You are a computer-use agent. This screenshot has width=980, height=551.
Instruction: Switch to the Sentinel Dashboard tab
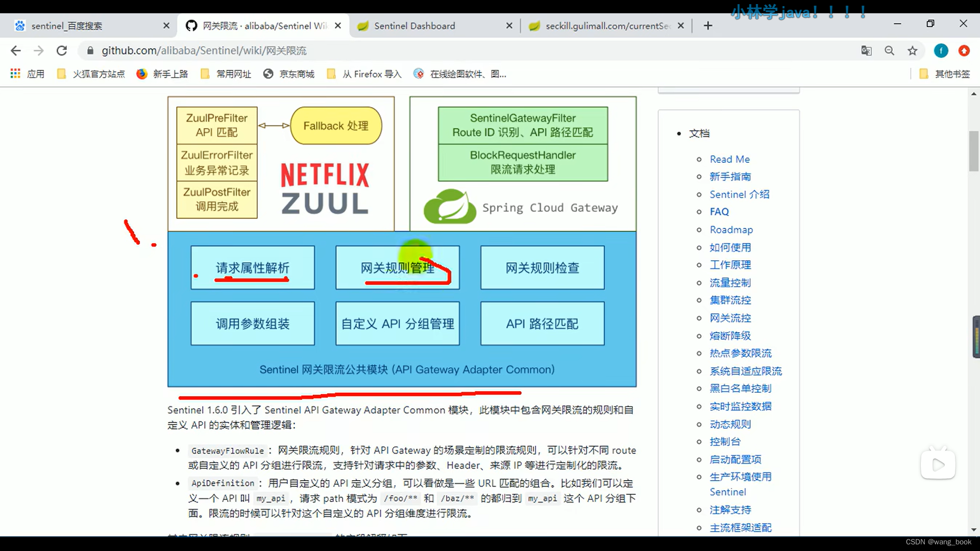point(413,26)
